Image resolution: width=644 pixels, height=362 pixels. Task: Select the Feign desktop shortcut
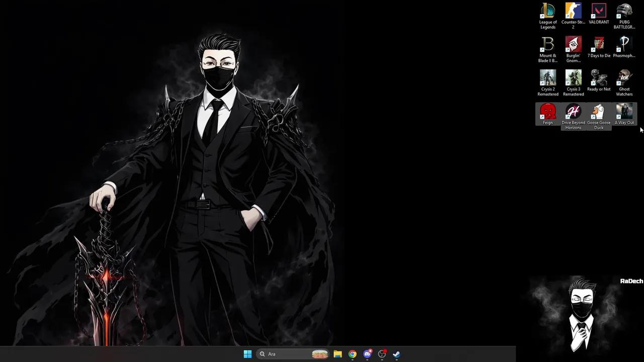click(x=548, y=115)
